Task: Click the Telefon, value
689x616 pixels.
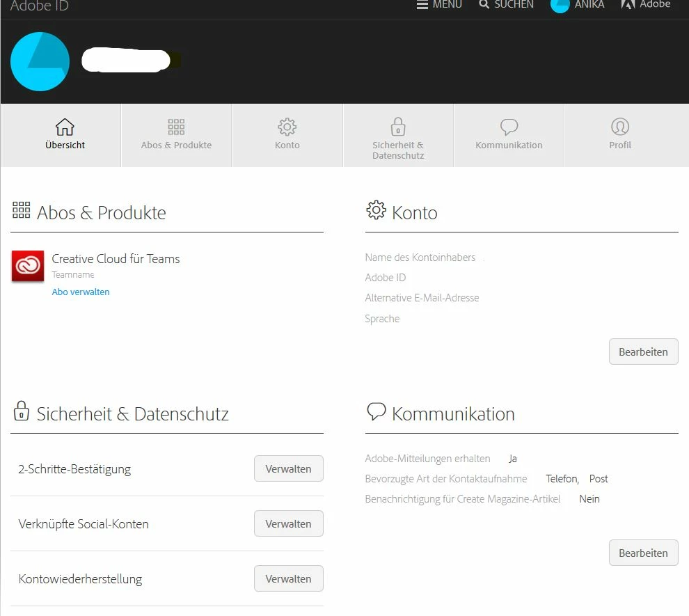Action: (x=562, y=479)
